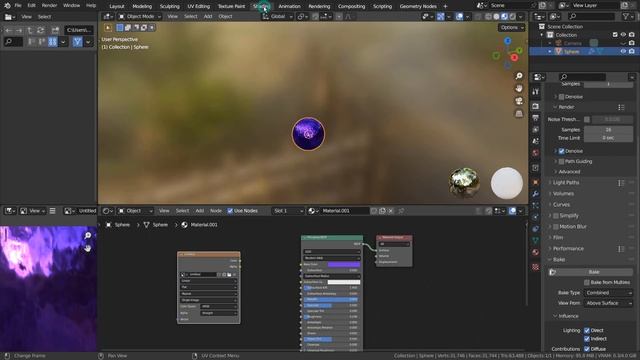Open the viewport Options dropdown
640x360 pixels.
[x=511, y=27]
